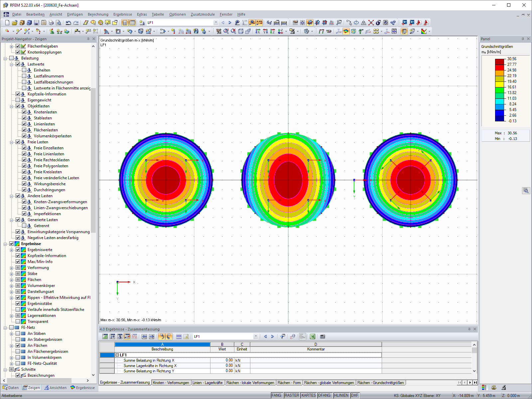
Task: Undo the last action
Action: click(x=68, y=23)
